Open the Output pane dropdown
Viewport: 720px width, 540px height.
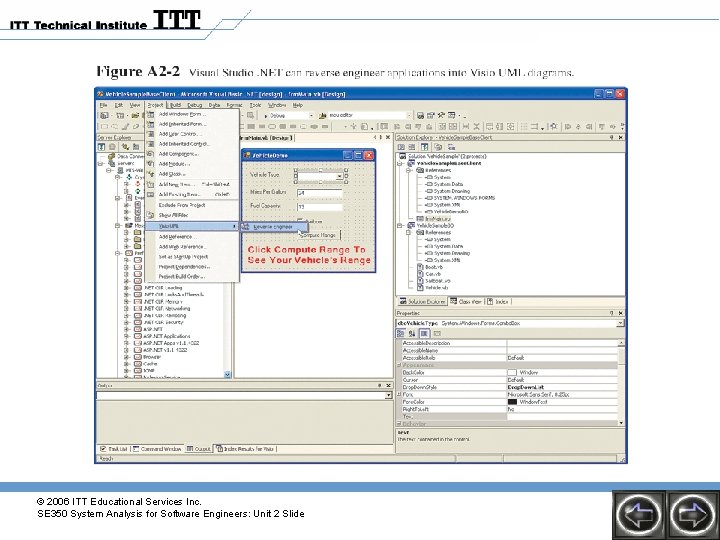point(388,395)
